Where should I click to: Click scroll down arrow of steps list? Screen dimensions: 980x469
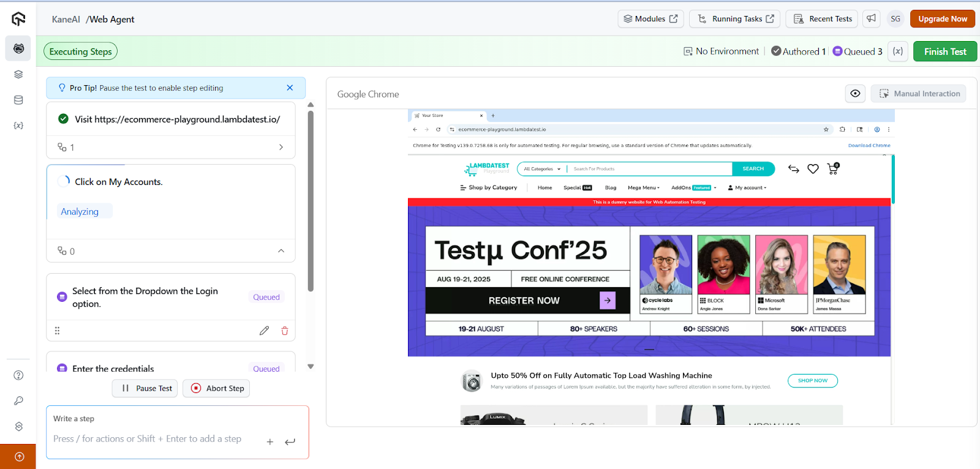coord(311,367)
